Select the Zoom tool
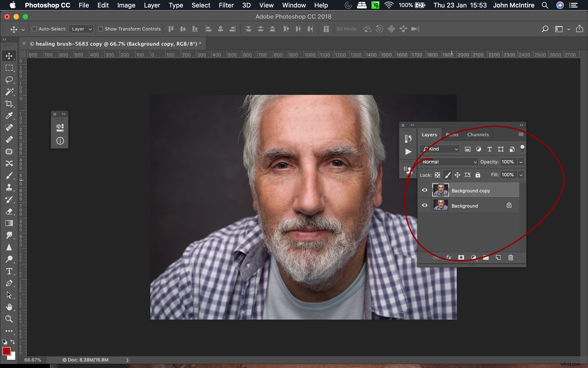 tap(9, 319)
